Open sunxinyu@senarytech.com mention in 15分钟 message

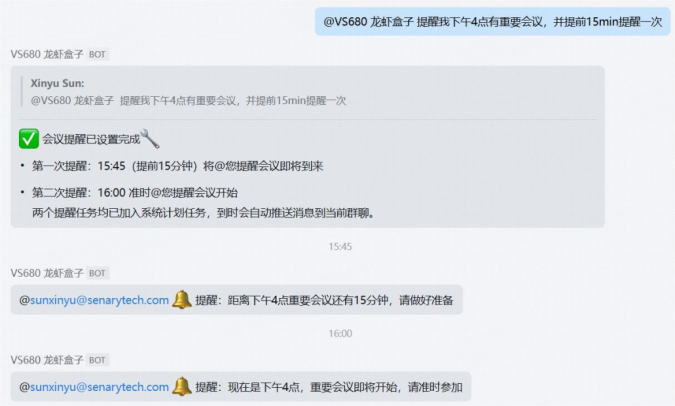(94, 300)
